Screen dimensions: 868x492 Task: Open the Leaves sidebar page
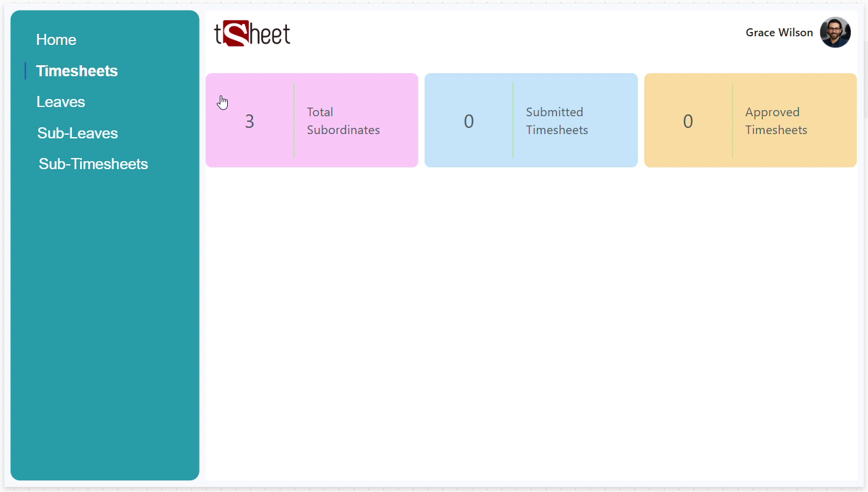[x=60, y=102]
